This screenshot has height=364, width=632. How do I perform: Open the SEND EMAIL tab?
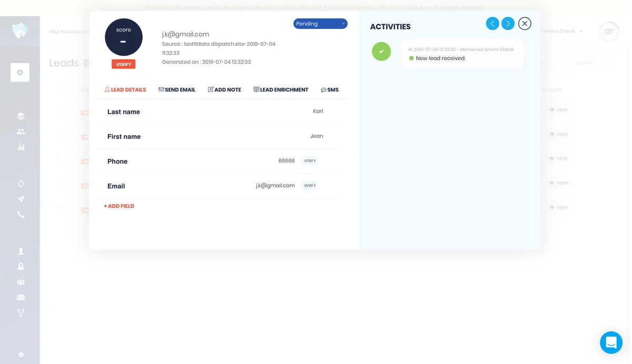tap(177, 90)
